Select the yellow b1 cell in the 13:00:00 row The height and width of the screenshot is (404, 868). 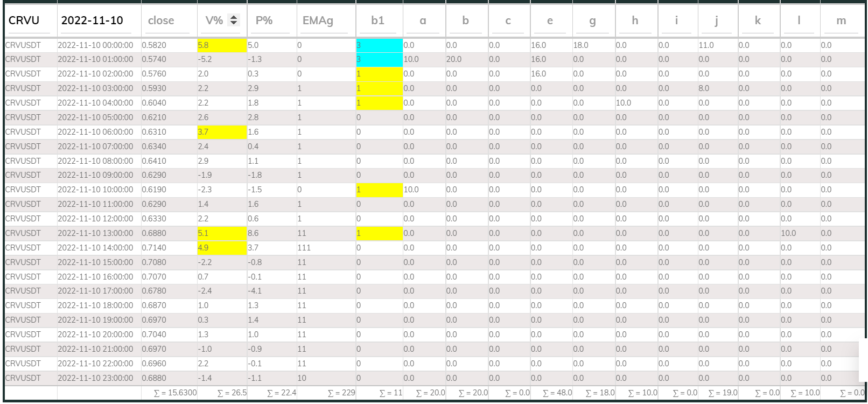pyautogui.click(x=379, y=233)
